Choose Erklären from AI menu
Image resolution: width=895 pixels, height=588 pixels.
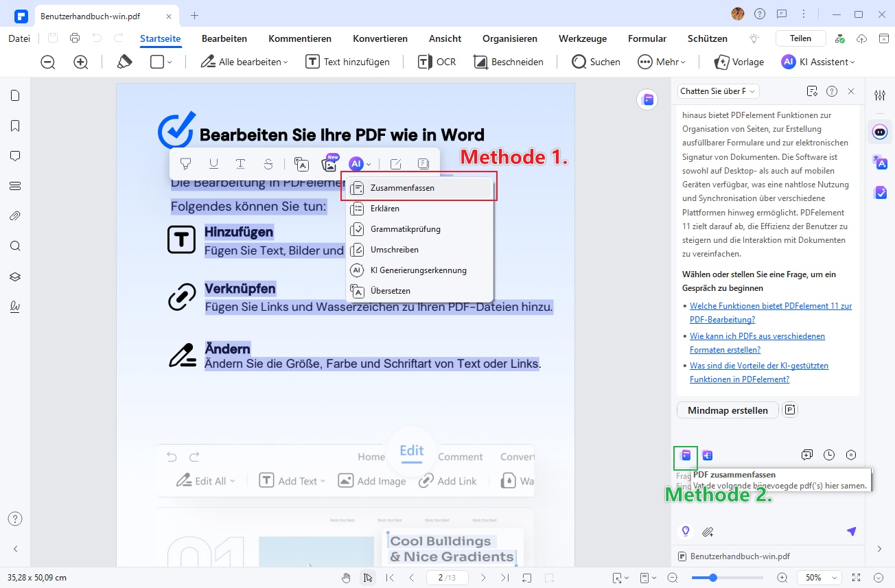coord(419,209)
